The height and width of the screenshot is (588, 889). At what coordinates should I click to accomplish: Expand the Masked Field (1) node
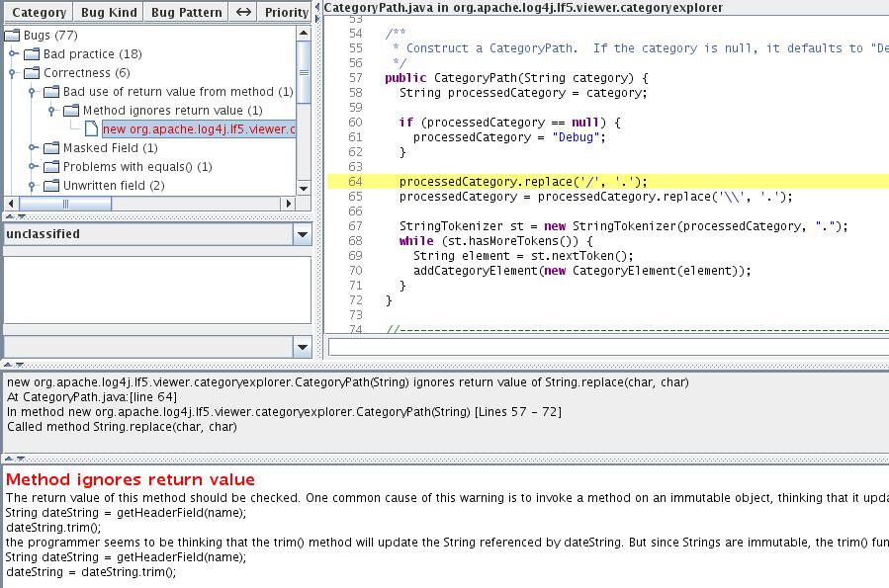(33, 148)
